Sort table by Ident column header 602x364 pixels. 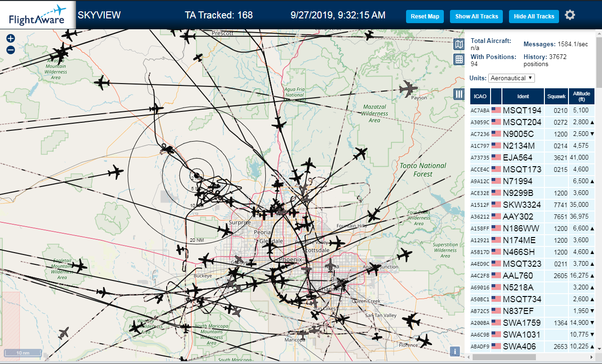point(523,96)
